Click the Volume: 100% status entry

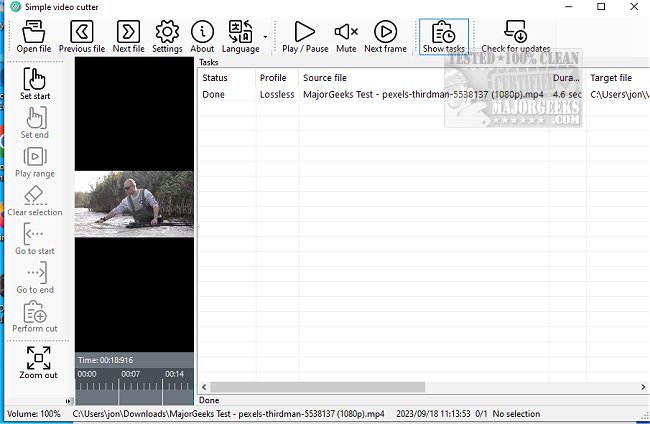pyautogui.click(x=34, y=414)
